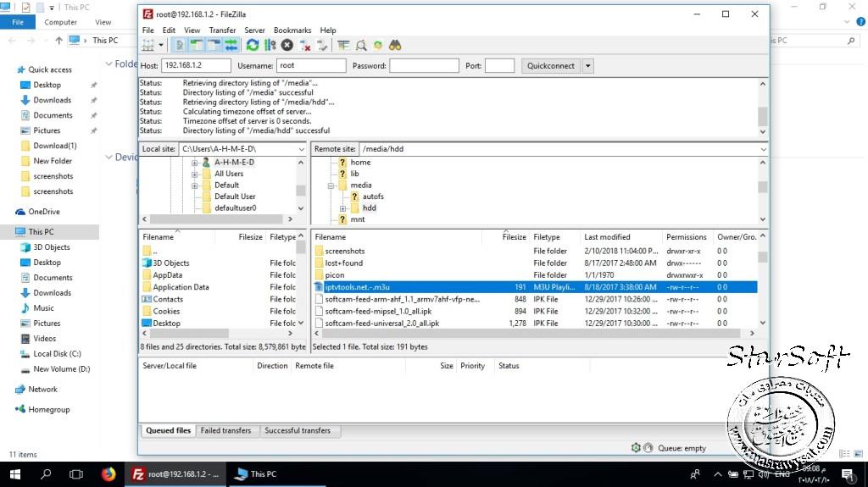This screenshot has height=487, width=868.
Task: Sort remote list by Filesize column
Action: 514,237
